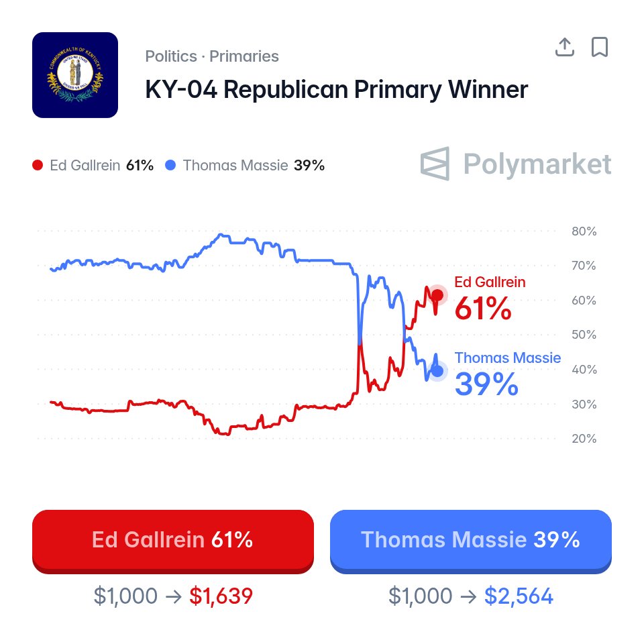Viewport: 644px width, 644px height.
Task: Click the KY-04 Republican Primary Winner title
Action: click(x=336, y=89)
